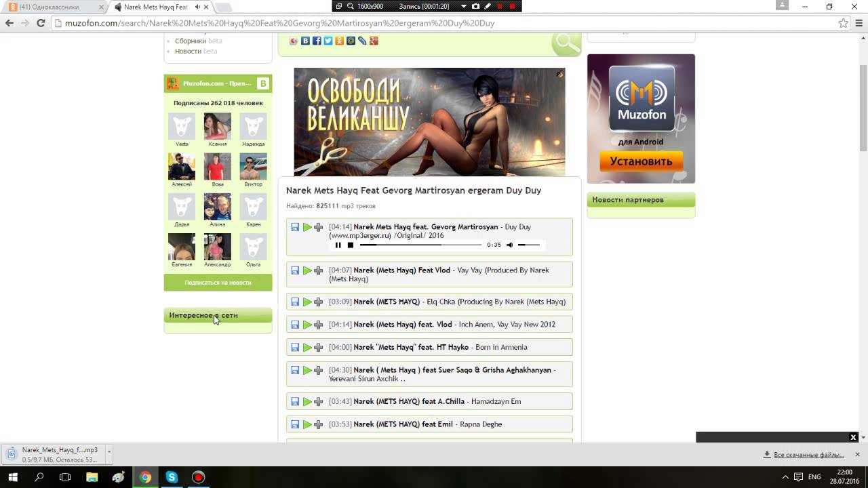Open recorder dropdown arrow in recording bar
Viewport: 868px width, 488px height.
(x=464, y=6)
